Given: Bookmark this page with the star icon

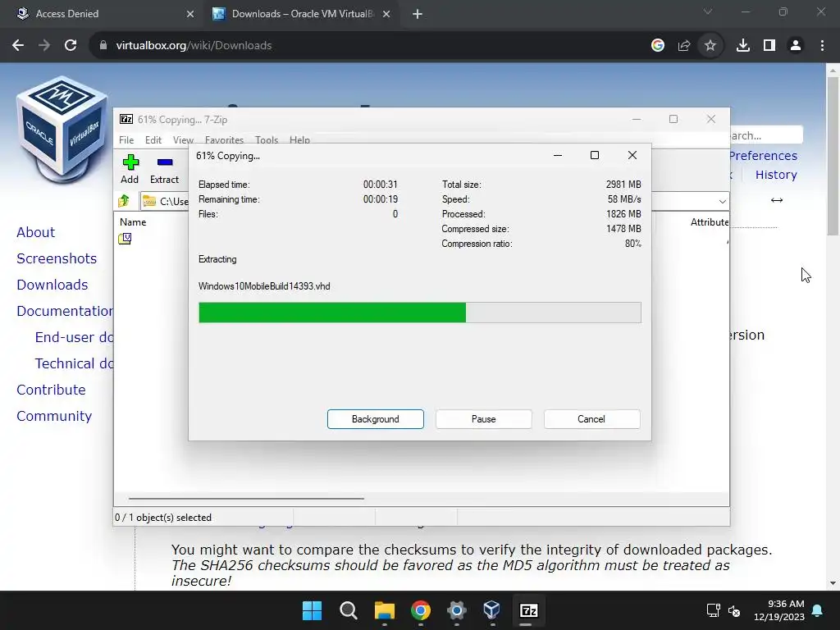Looking at the screenshot, I should tap(710, 46).
